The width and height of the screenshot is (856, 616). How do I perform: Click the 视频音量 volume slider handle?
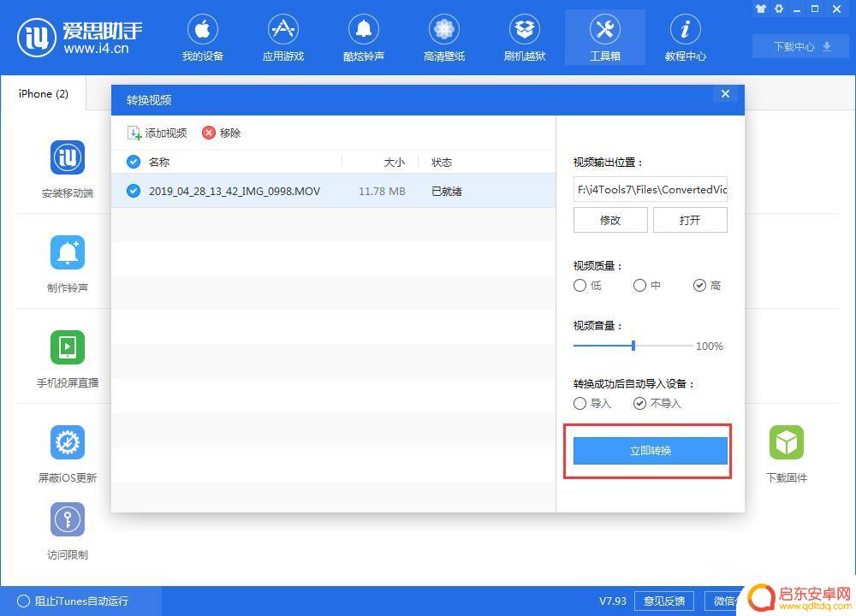coord(633,346)
